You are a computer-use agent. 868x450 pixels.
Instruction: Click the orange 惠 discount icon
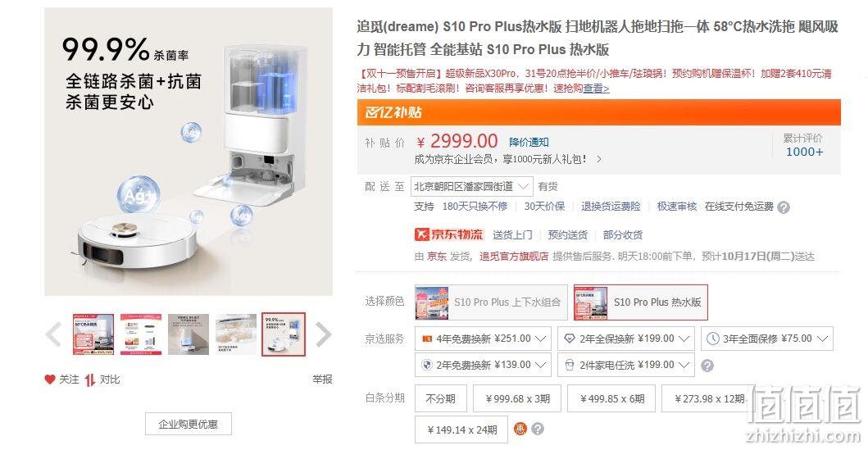[x=520, y=429]
